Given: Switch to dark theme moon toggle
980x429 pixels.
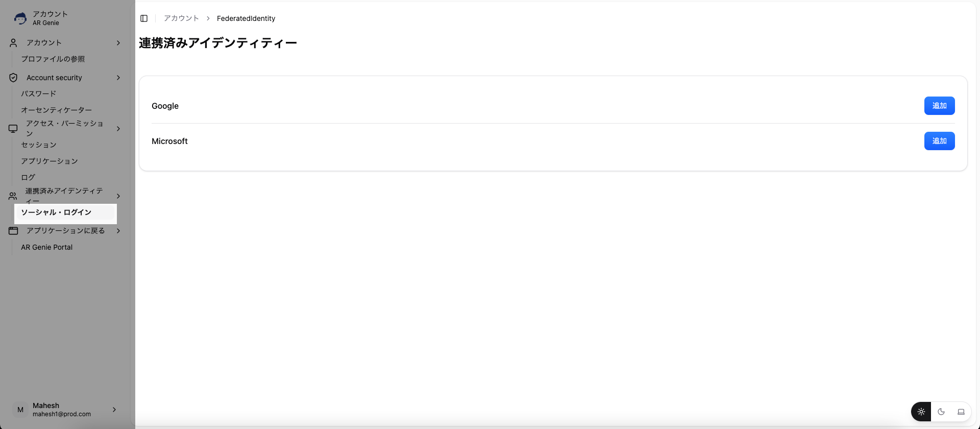Looking at the screenshot, I should coord(941,412).
